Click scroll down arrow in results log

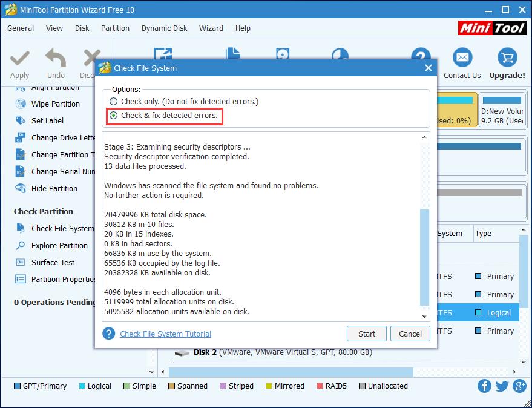tap(424, 317)
